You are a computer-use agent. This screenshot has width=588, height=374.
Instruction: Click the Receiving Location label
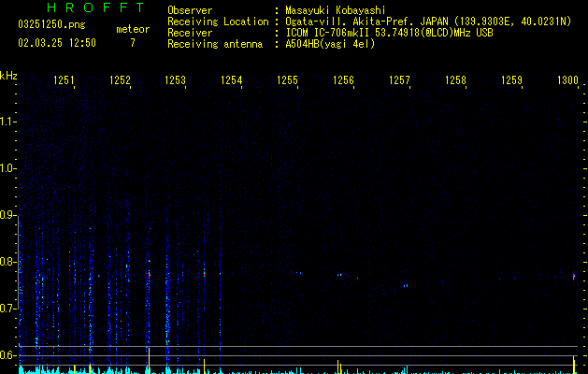[218, 22]
